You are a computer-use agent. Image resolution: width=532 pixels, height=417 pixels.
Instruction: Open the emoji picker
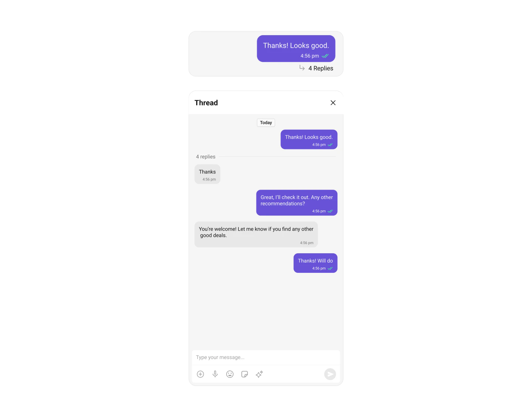(230, 374)
